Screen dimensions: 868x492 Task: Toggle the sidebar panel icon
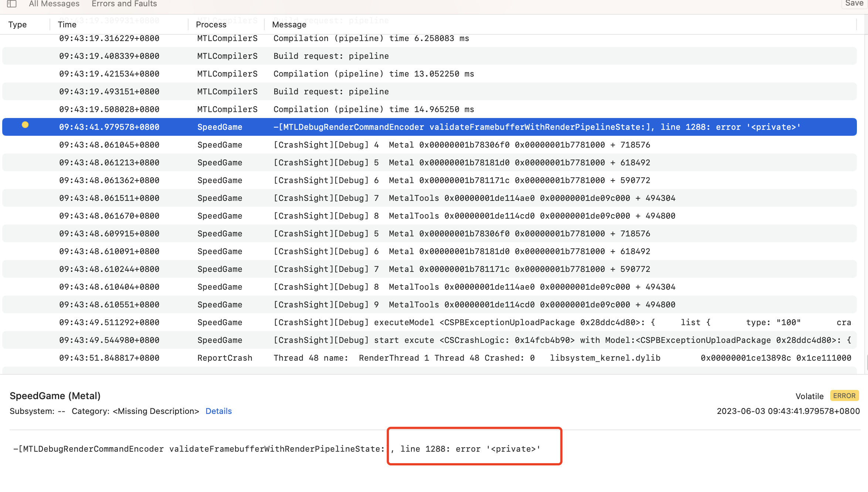pyautogui.click(x=12, y=4)
